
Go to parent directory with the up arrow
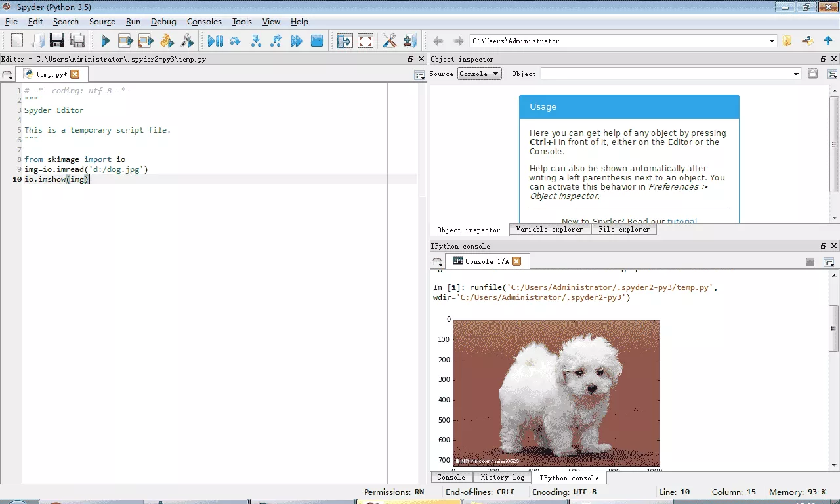[828, 41]
